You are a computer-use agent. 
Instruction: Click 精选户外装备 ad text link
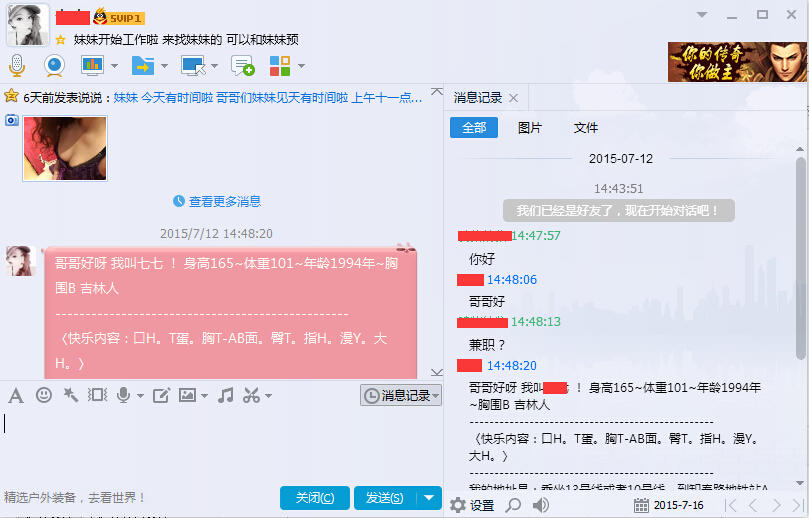coord(73,497)
